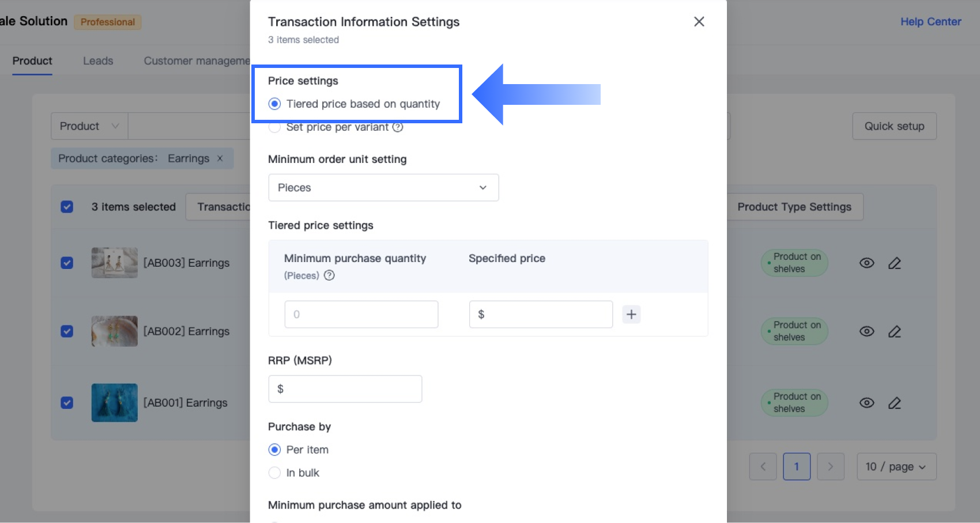Go to the next results page
The width and height of the screenshot is (980, 523).
[830, 467]
